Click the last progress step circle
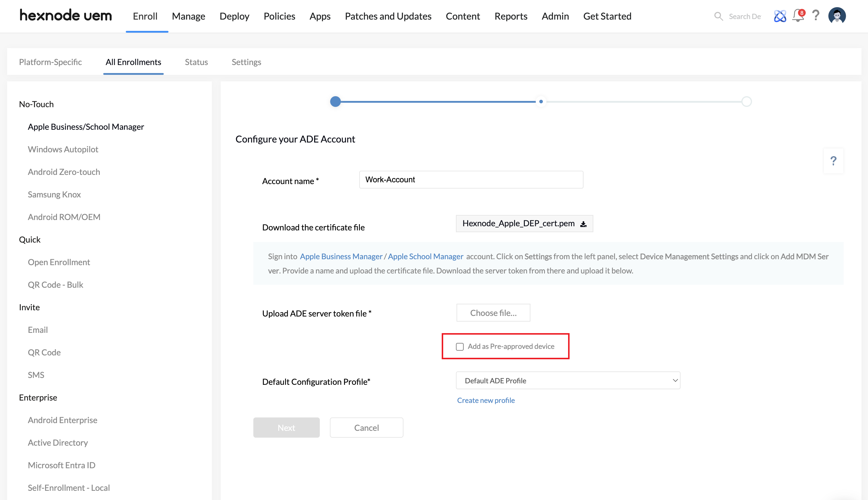 point(747,101)
